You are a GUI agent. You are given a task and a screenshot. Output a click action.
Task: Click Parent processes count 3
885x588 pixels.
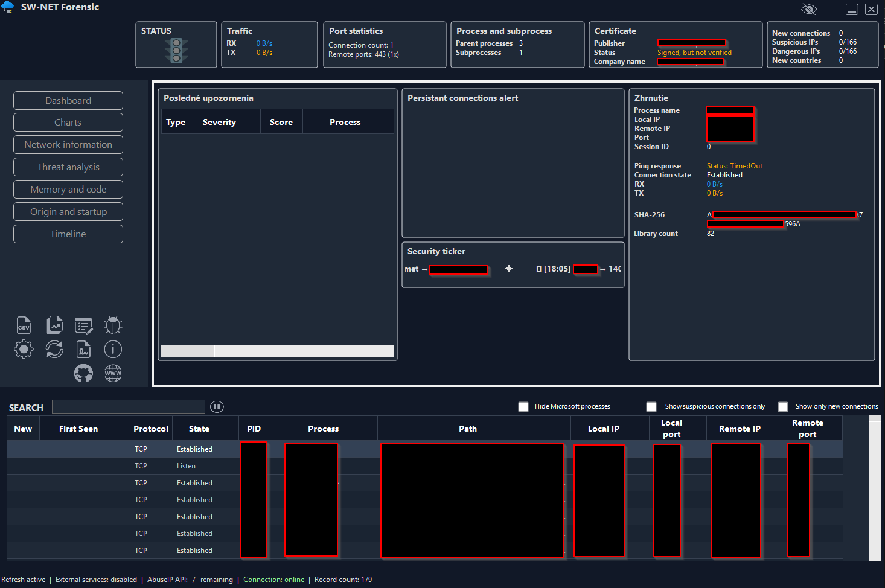click(x=521, y=43)
